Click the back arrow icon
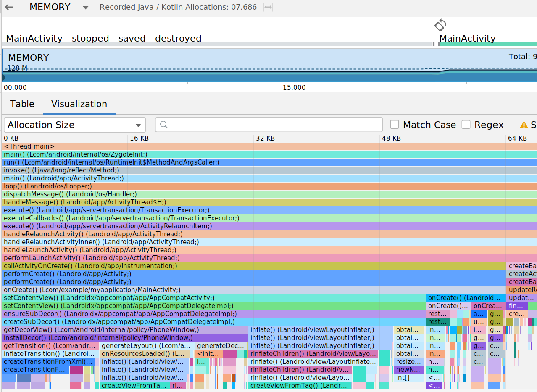The image size is (537, 392). [9, 8]
